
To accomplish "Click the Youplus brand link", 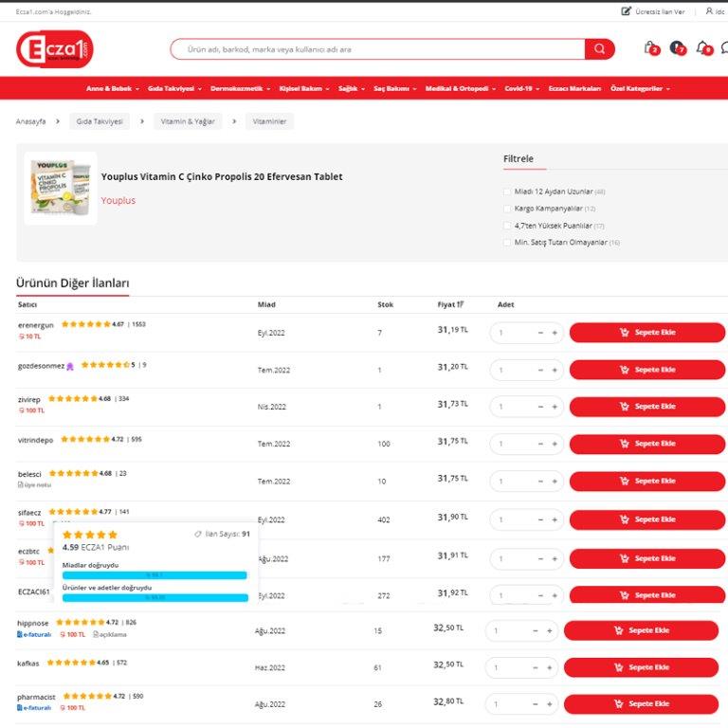I will point(118,201).
